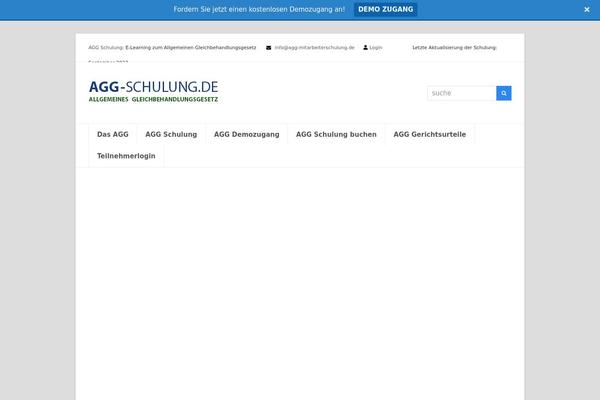
Task: Click the info email address link
Action: pyautogui.click(x=315, y=47)
